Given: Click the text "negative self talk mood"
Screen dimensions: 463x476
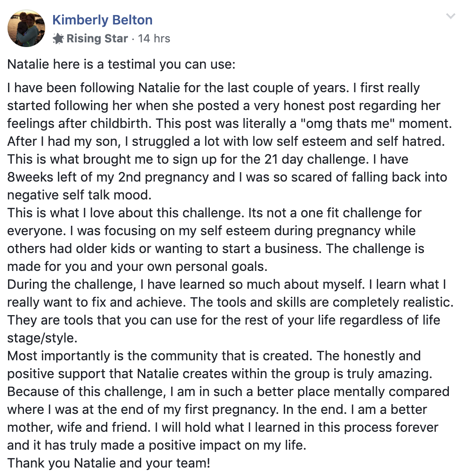Looking at the screenshot, I should tap(79, 195).
